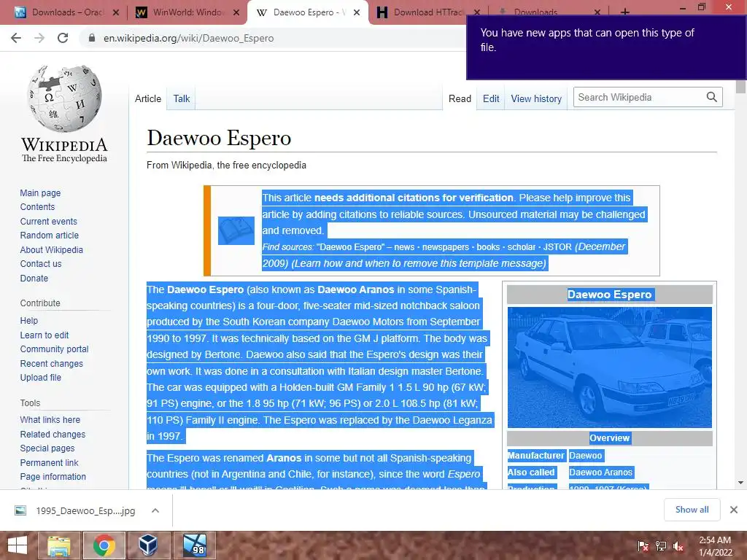The width and height of the screenshot is (747, 560).
Task: Select the Article tab
Action: click(x=148, y=98)
